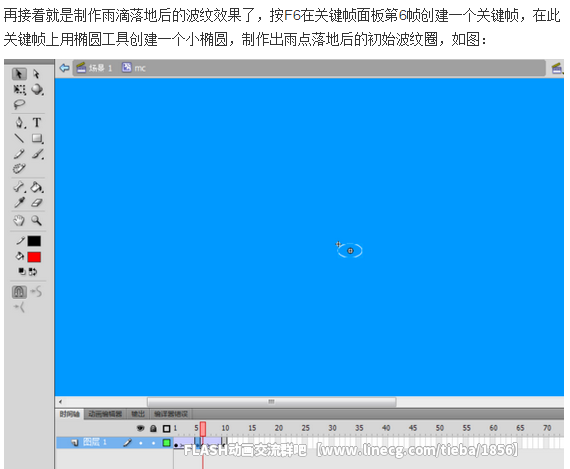
Task: Open the red fill color swatch
Action: pyautogui.click(x=34, y=257)
